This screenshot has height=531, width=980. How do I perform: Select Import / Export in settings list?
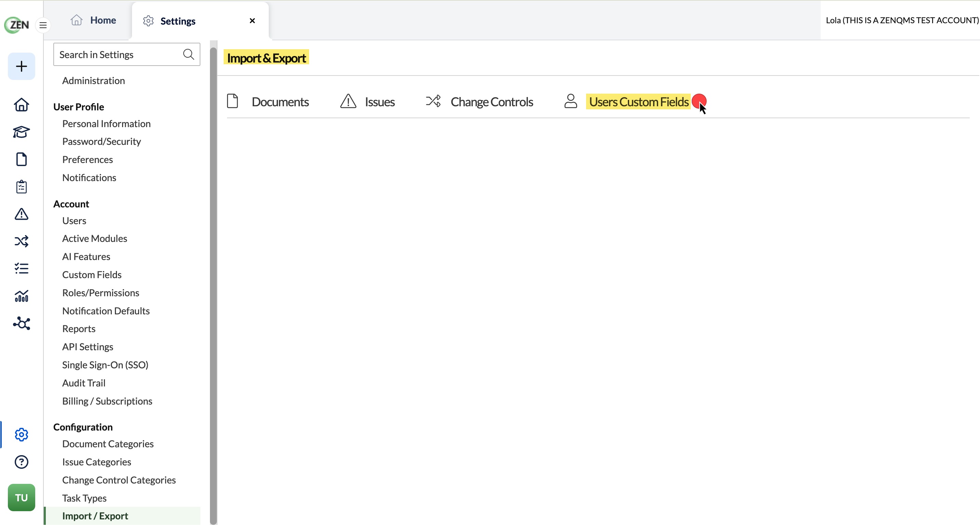122,516
